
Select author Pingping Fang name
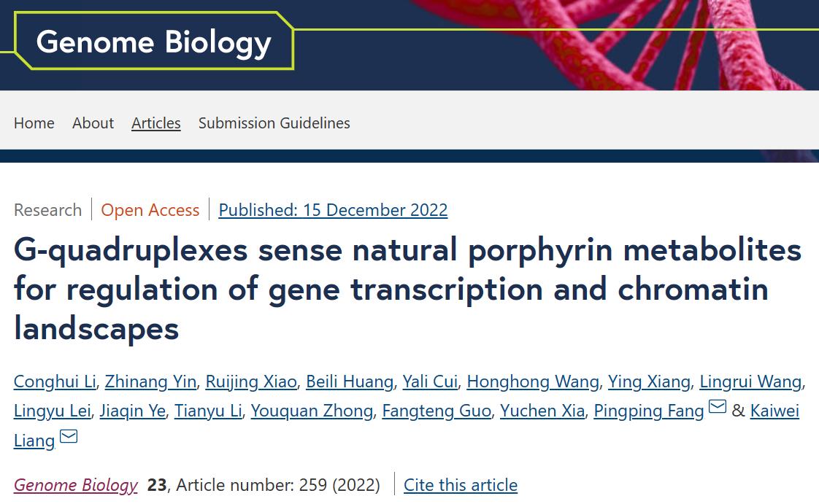click(x=649, y=411)
